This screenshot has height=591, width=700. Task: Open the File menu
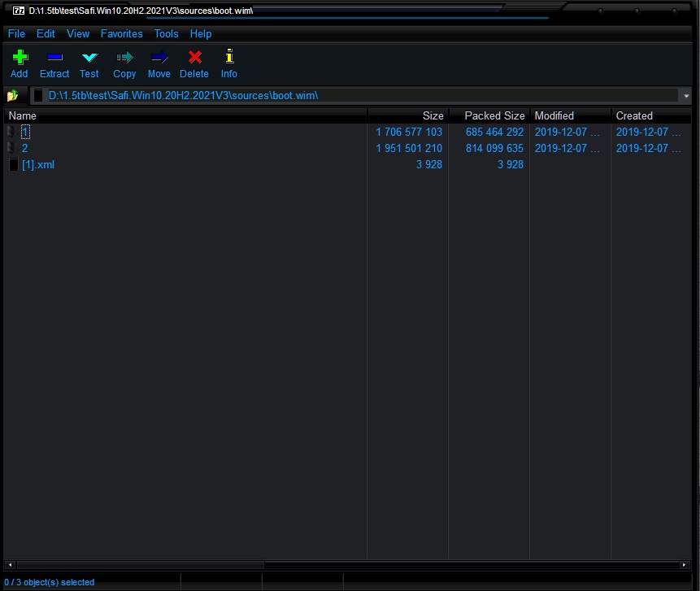[x=16, y=33]
